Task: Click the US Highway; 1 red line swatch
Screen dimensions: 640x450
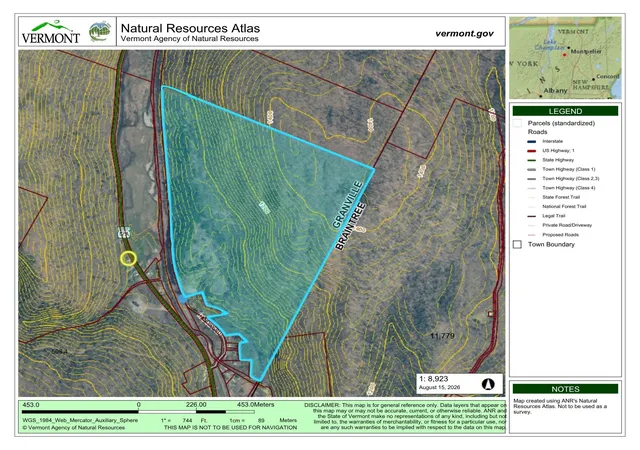Action: 531,151
